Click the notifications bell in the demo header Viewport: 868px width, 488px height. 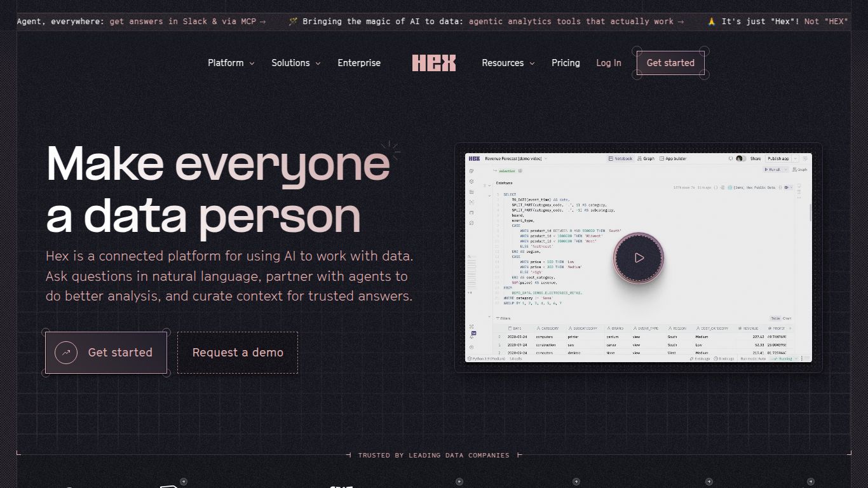point(731,158)
